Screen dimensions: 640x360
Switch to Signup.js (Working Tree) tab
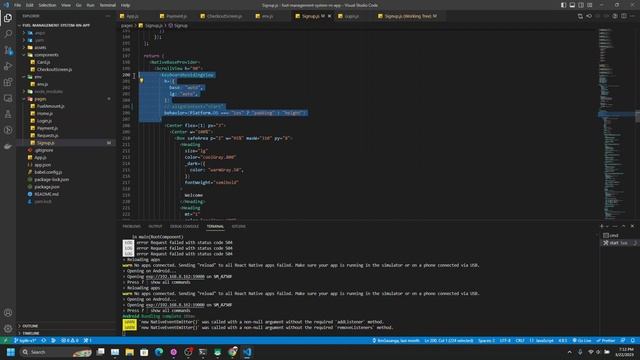click(408, 16)
